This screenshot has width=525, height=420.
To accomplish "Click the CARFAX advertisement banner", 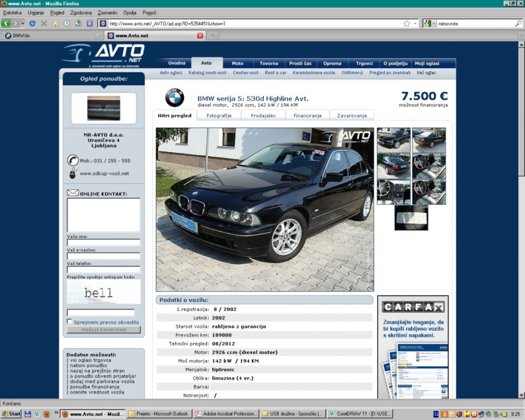I will pyautogui.click(x=413, y=347).
